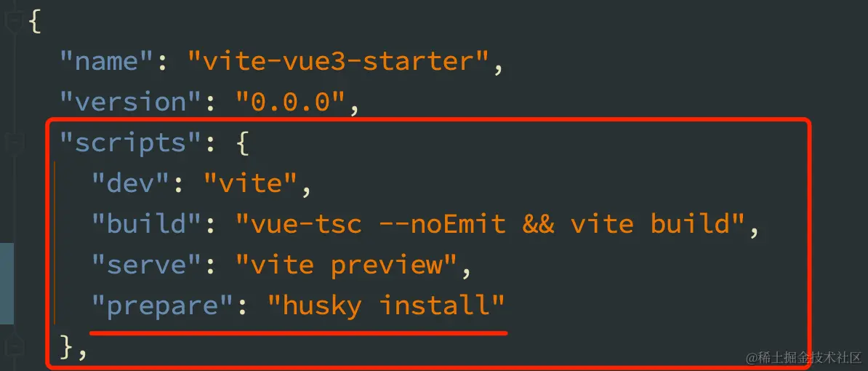Click the changed-lines gutter marker
Image resolution: width=868 pixels, height=371 pixels.
point(7,283)
